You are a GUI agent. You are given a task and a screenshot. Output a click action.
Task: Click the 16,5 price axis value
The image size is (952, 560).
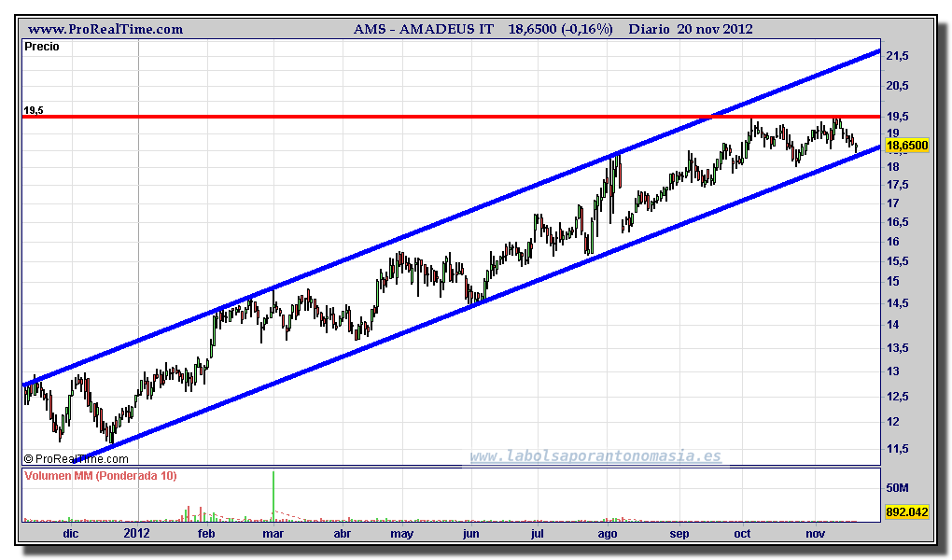[897, 222]
